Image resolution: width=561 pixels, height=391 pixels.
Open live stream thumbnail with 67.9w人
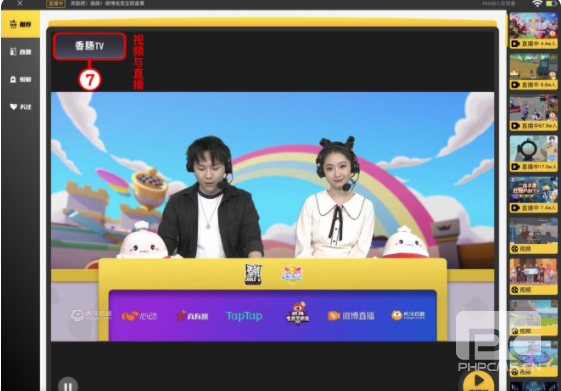pyautogui.click(x=533, y=112)
